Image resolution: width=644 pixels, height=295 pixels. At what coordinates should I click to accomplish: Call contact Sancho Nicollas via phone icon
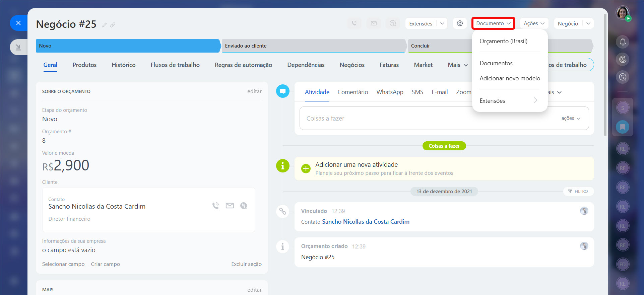point(216,206)
